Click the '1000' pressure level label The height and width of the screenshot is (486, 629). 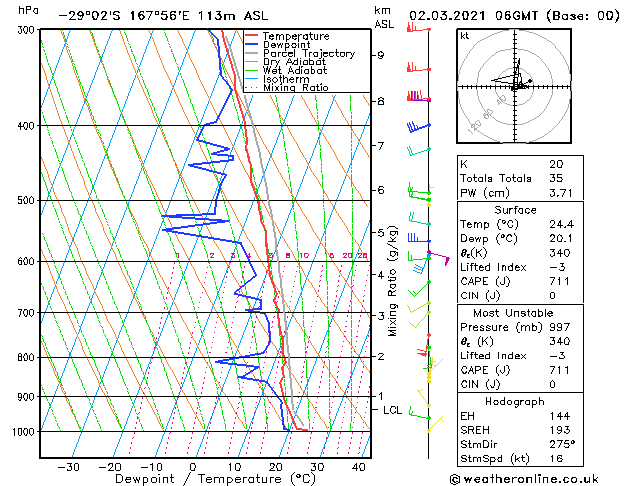[x=25, y=432]
